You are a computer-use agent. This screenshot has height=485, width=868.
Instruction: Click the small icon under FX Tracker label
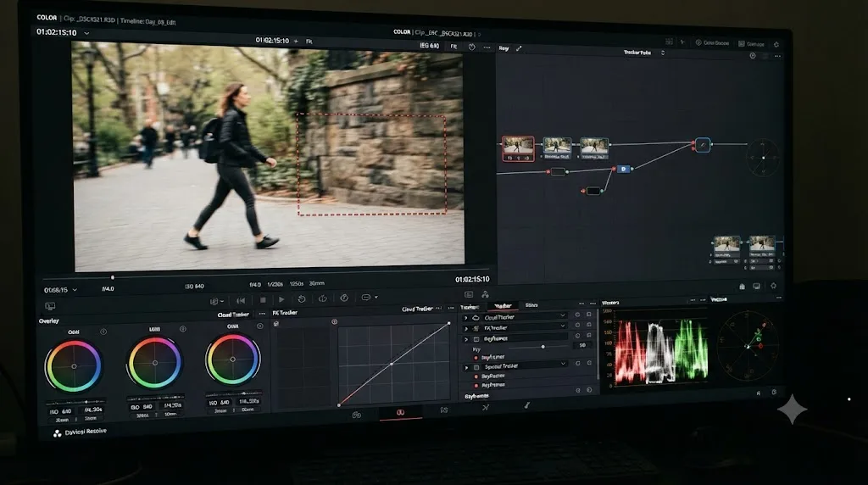coord(275,324)
